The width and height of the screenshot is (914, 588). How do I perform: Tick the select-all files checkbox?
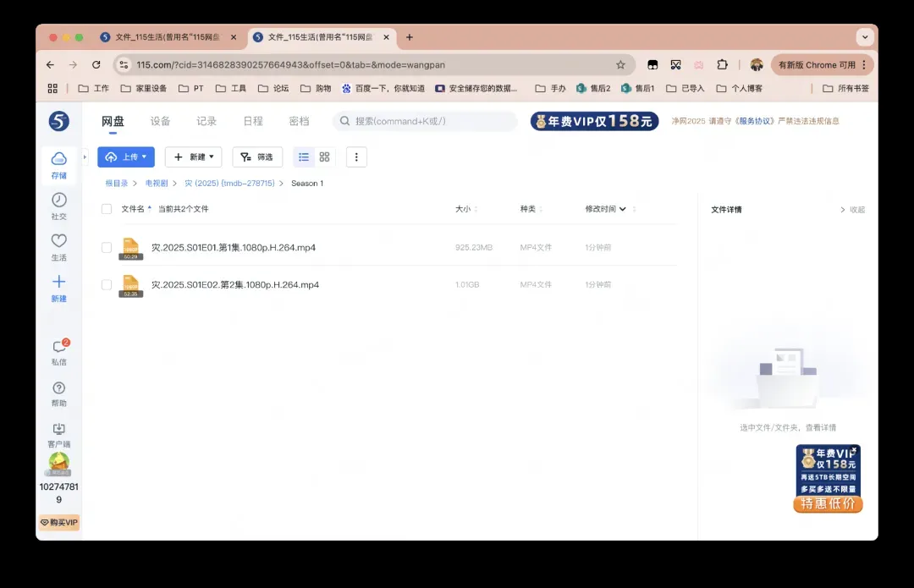coord(107,209)
